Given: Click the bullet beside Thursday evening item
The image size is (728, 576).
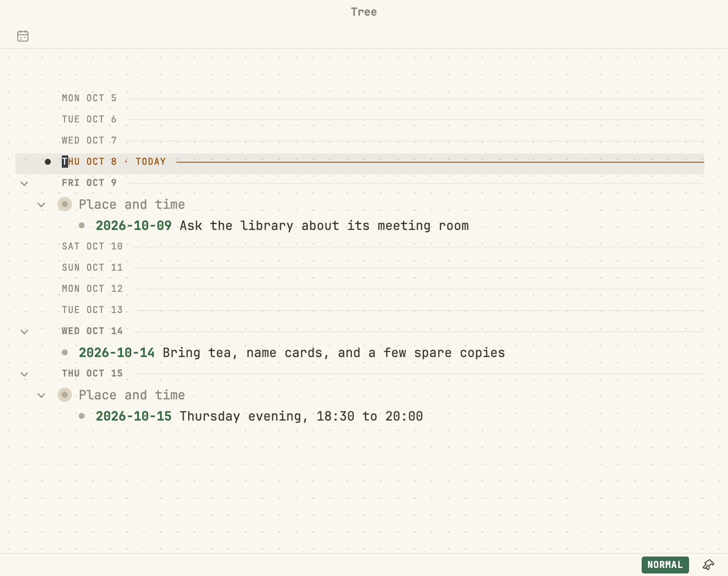Looking at the screenshot, I should (82, 416).
